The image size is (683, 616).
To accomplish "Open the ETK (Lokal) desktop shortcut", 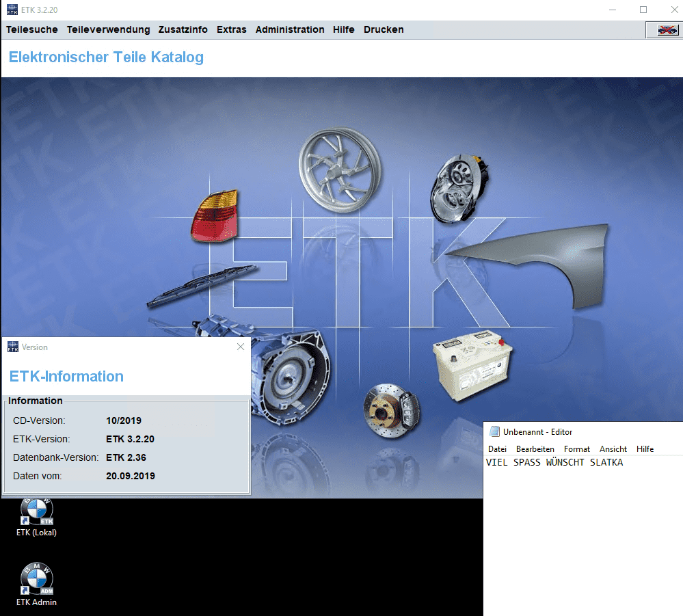I will click(x=37, y=518).
